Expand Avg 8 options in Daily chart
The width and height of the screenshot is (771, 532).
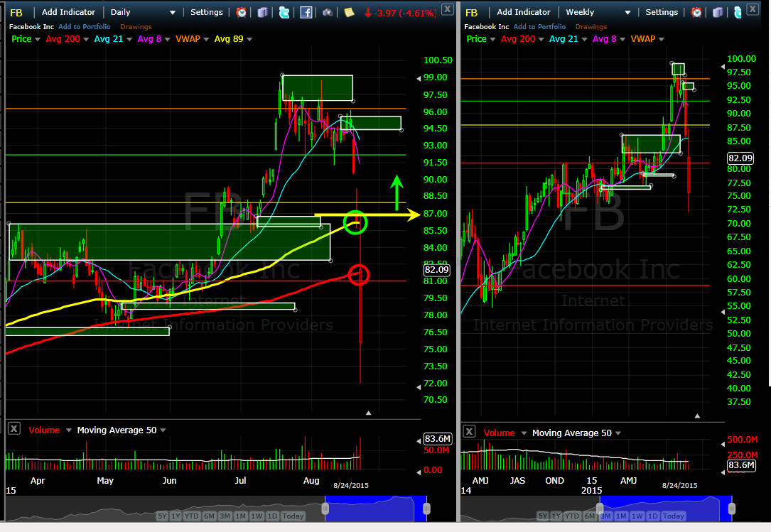167,39
